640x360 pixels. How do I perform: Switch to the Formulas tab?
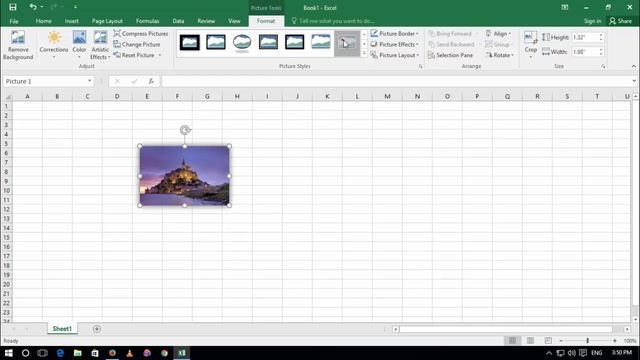tap(147, 21)
